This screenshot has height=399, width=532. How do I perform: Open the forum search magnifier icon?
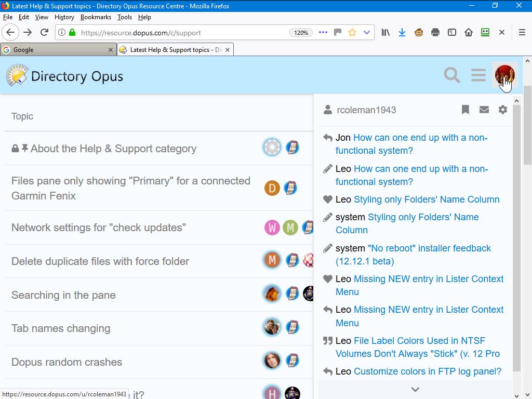pos(452,75)
